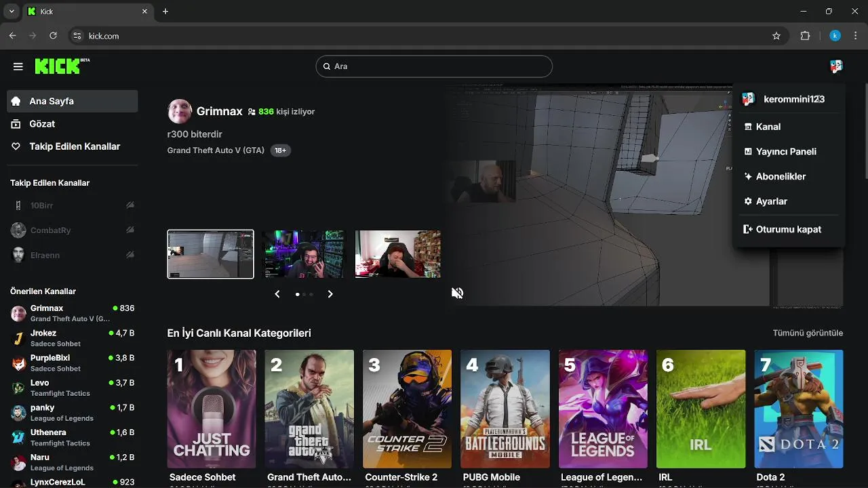View site information icon in address bar

click(77, 36)
